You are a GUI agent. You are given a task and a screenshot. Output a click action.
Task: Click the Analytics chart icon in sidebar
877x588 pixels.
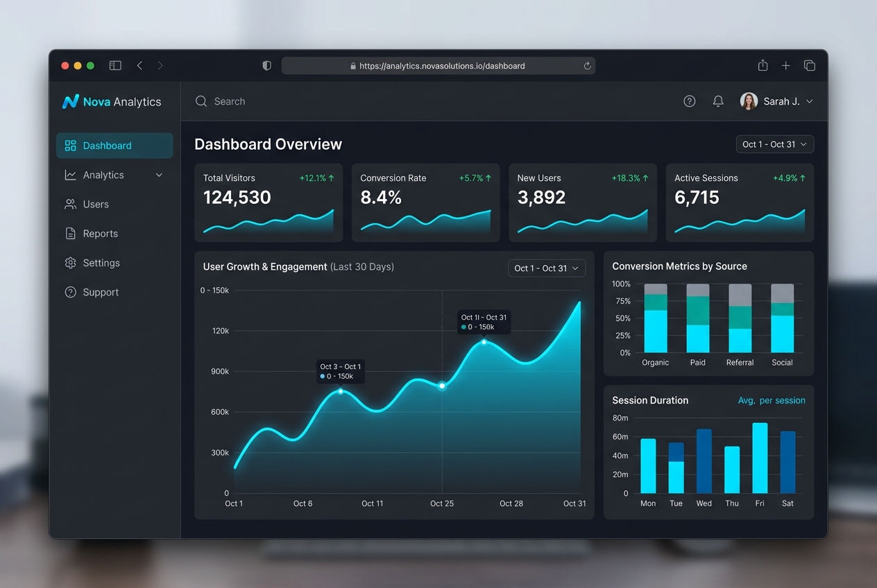tap(70, 175)
